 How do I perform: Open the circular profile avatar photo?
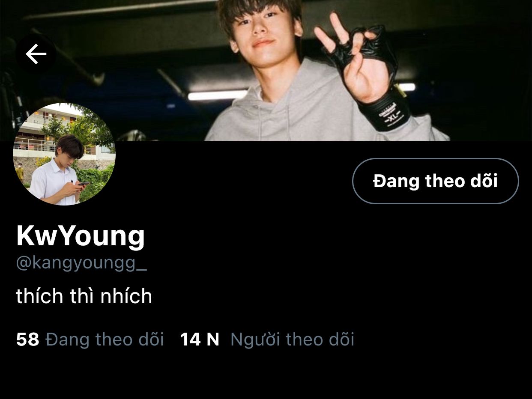(x=64, y=154)
